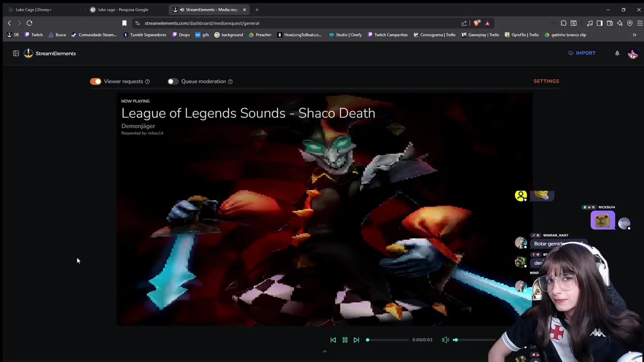This screenshot has height=362, width=644.
Task: Open Studio Cinefy bookmark
Action: pyautogui.click(x=346, y=35)
